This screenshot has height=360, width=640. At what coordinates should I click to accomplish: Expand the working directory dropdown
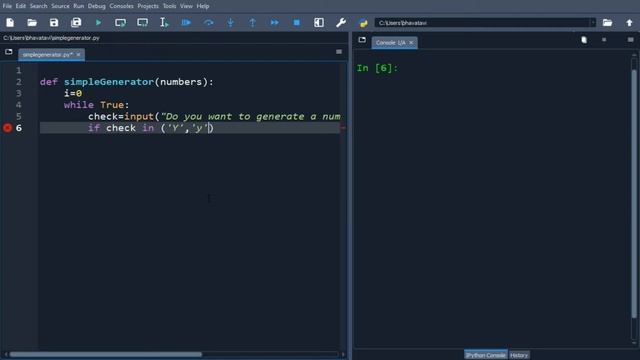pyautogui.click(x=593, y=22)
